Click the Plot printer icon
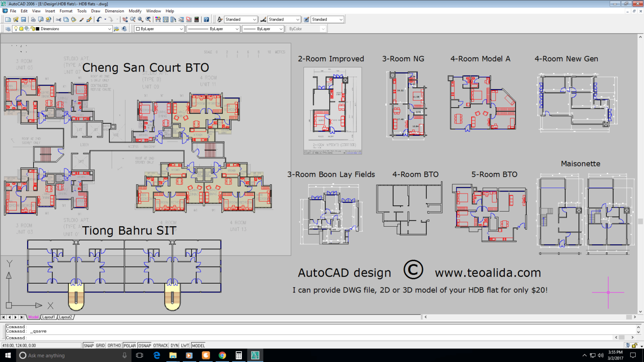Image resolution: width=644 pixels, height=362 pixels. click(x=33, y=19)
